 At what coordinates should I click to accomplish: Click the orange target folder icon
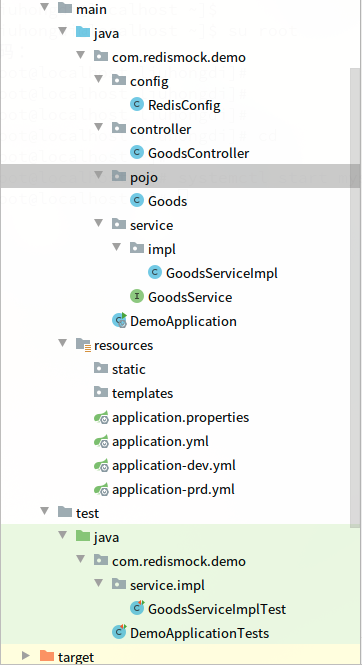[47, 656]
